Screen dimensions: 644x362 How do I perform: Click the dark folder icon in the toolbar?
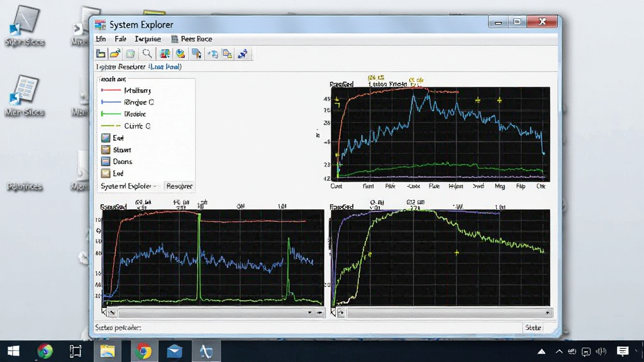(101, 54)
